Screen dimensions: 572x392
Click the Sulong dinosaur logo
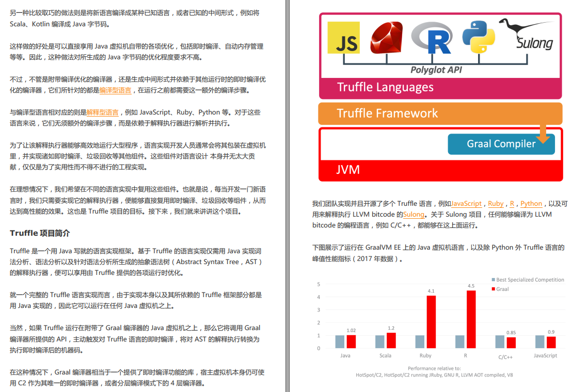tap(527, 34)
